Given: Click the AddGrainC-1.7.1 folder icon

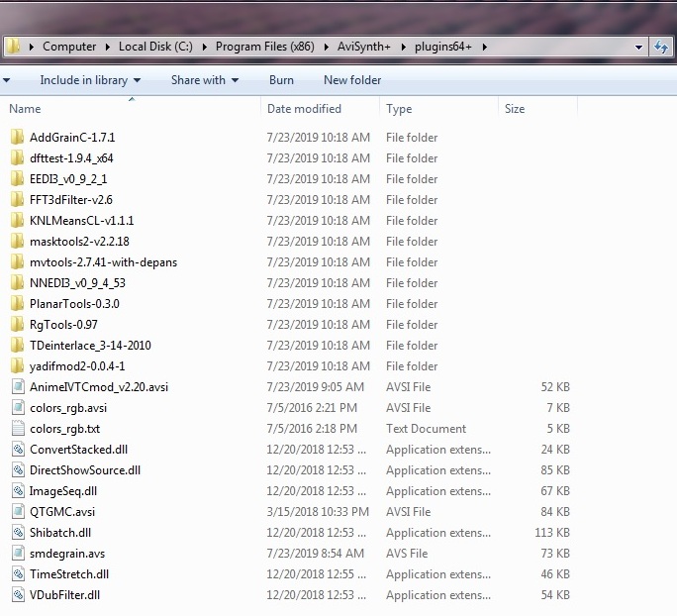Looking at the screenshot, I should (17, 138).
